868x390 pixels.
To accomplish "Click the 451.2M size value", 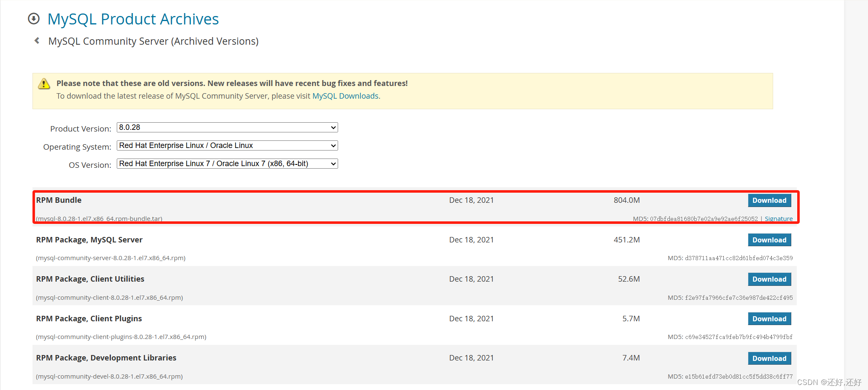I will [x=627, y=240].
